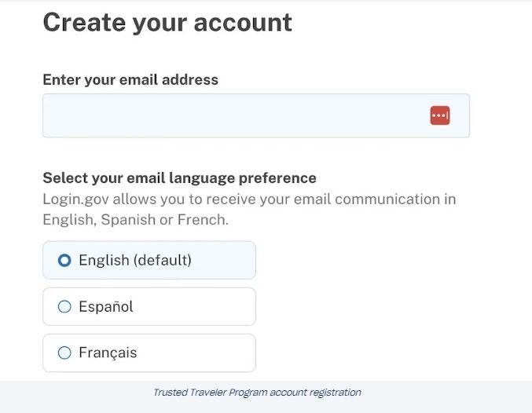Click the 'English, Spanish or French' text line
This screenshot has width=532, height=413.
[135, 220]
